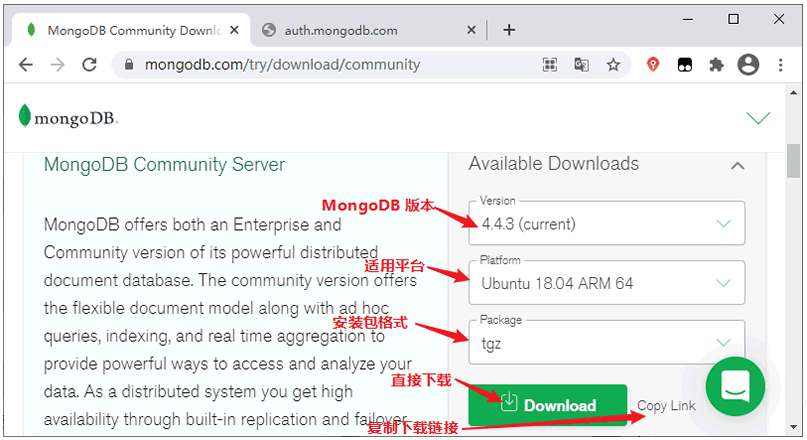Click the lock icon in address bar
This screenshot has width=807, height=440.
point(129,65)
